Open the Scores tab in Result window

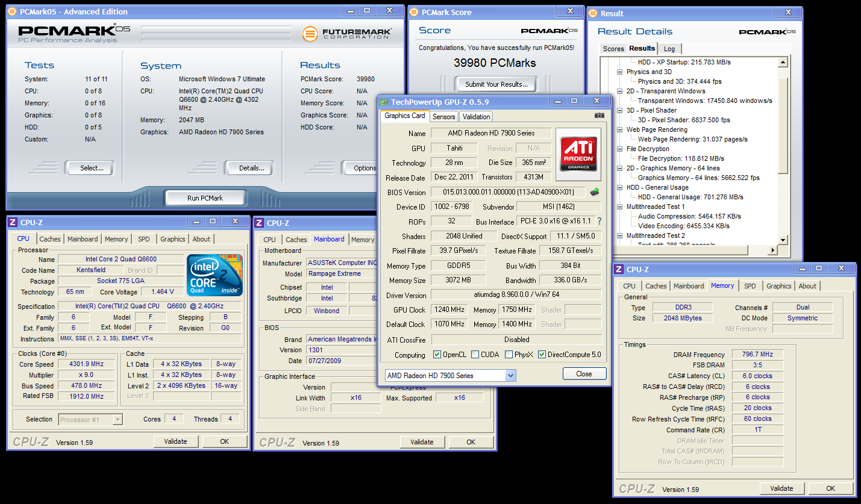tap(613, 49)
